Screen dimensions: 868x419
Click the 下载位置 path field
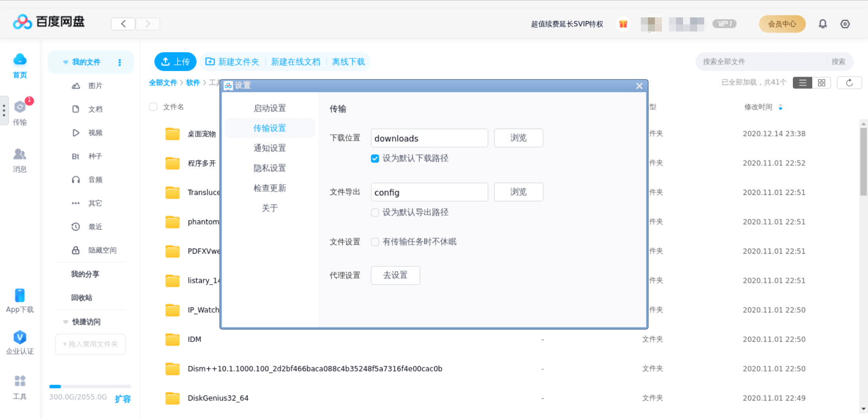[x=430, y=138]
